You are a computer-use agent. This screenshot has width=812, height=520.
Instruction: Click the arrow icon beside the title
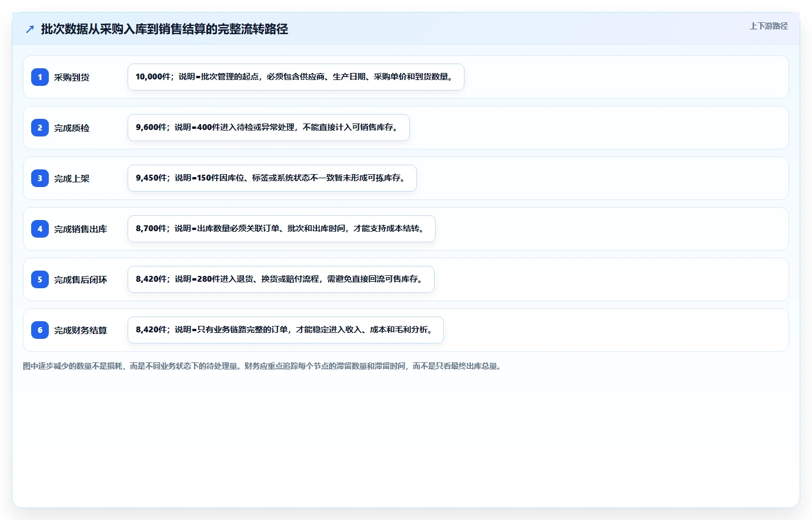pyautogui.click(x=30, y=29)
